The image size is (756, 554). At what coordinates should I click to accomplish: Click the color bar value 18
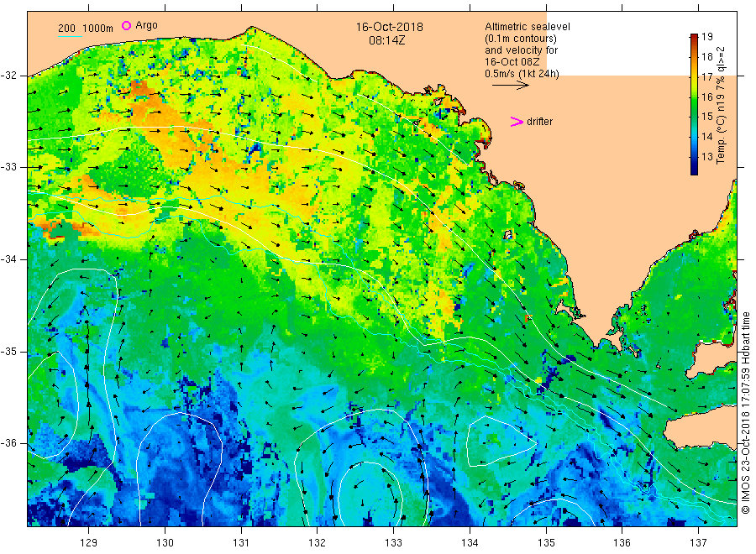(x=706, y=57)
